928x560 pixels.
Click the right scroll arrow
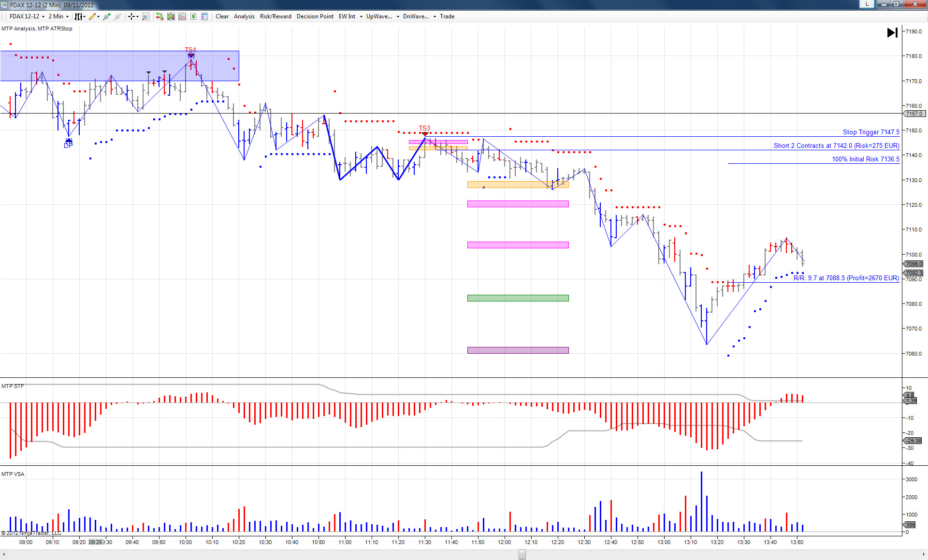924,555
